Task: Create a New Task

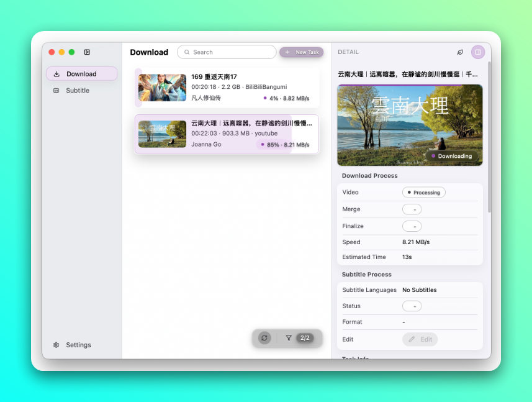Action: pyautogui.click(x=301, y=52)
